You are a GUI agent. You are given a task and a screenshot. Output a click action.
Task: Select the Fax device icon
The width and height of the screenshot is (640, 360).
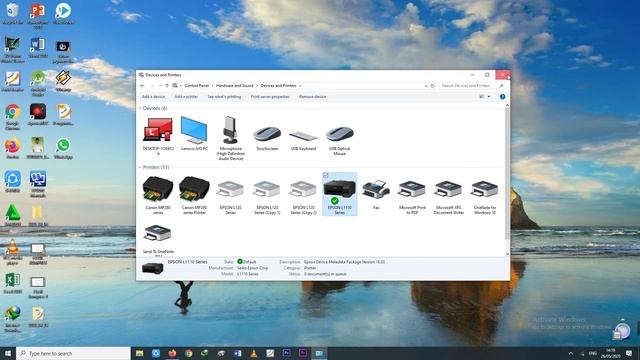[x=376, y=194]
